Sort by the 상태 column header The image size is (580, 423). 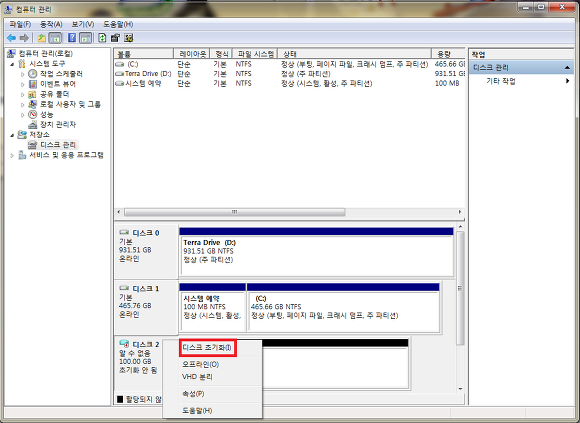click(354, 54)
